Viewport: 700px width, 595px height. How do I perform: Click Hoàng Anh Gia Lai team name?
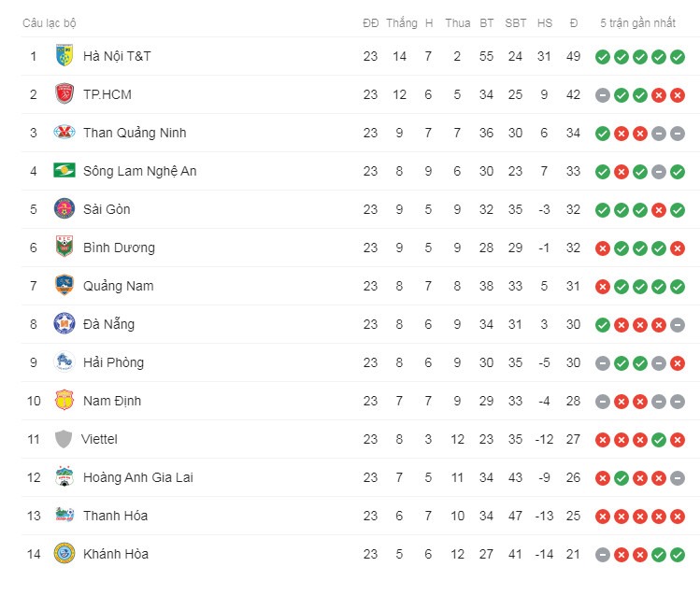click(138, 477)
